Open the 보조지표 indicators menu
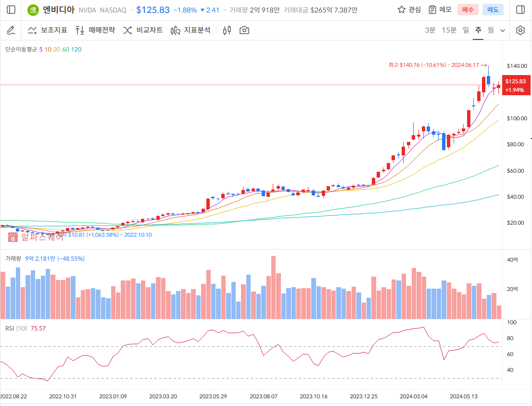 (48, 30)
